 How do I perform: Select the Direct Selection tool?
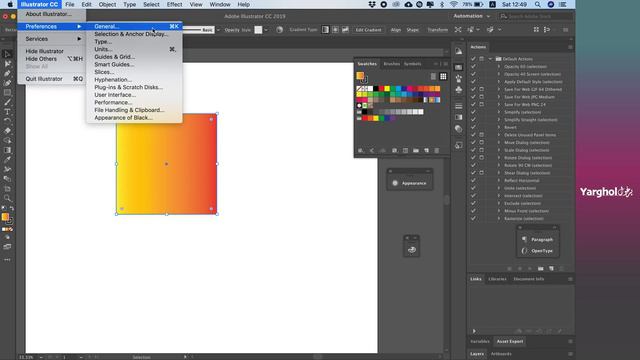[7, 64]
